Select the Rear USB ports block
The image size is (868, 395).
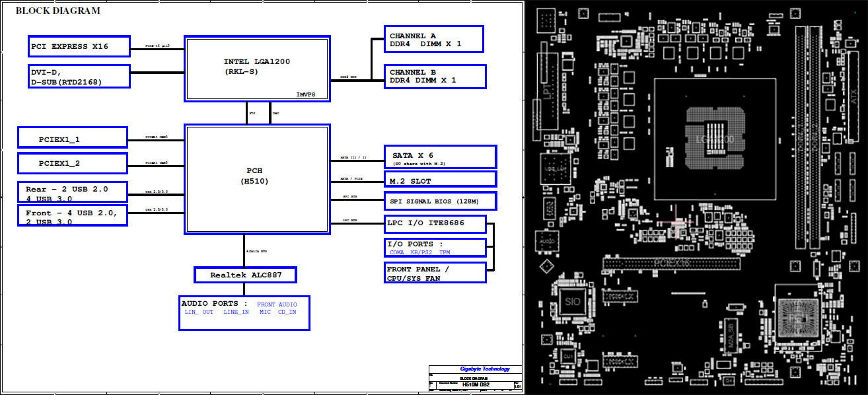point(73,192)
